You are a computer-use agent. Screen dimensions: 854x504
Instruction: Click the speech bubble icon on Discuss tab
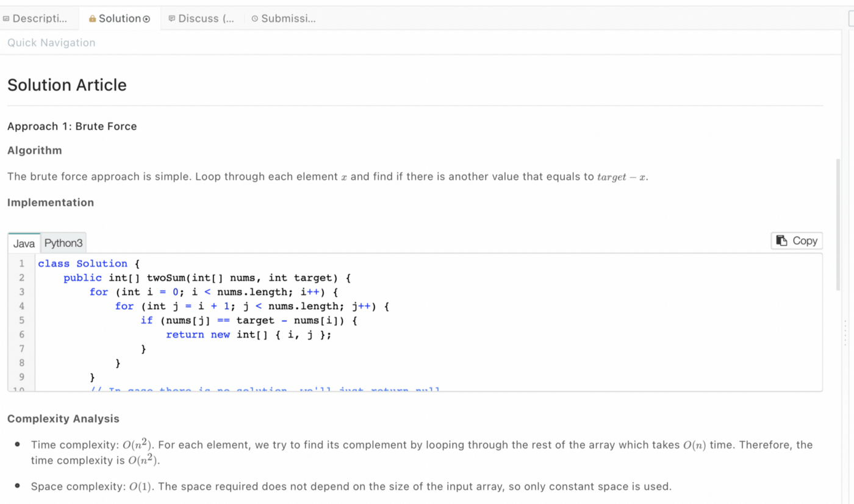[x=173, y=18]
